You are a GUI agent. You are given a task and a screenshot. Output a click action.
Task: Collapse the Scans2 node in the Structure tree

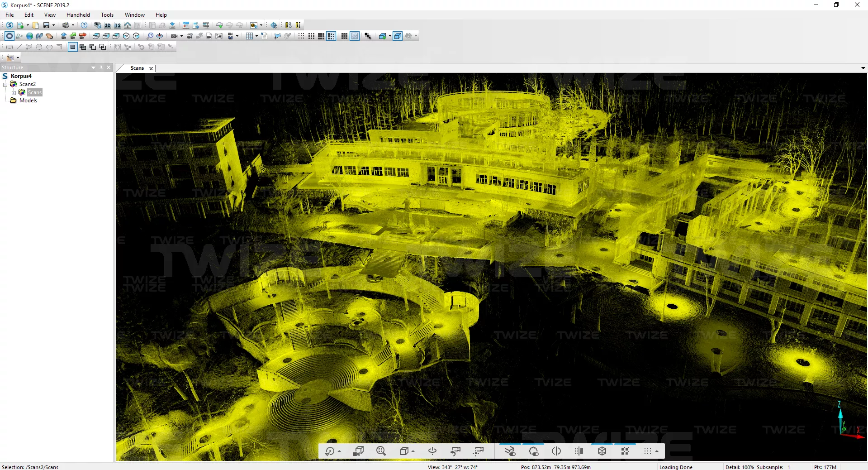click(x=5, y=84)
